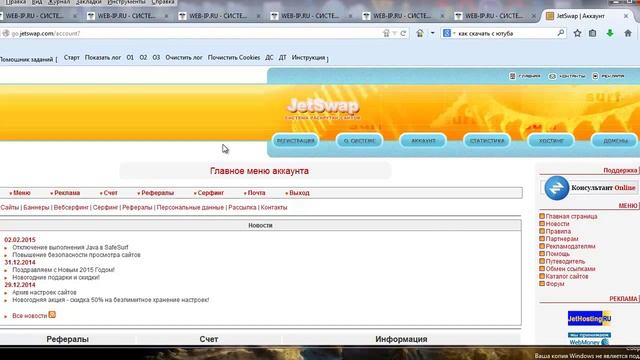
Task: Open Путеводитель in the side menu
Action: coord(565,261)
